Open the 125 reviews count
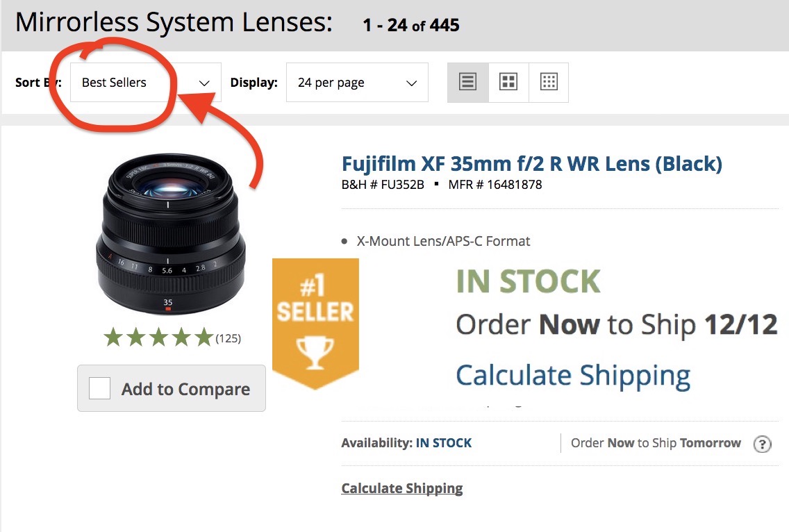Image resolution: width=789 pixels, height=532 pixels. pyautogui.click(x=229, y=338)
